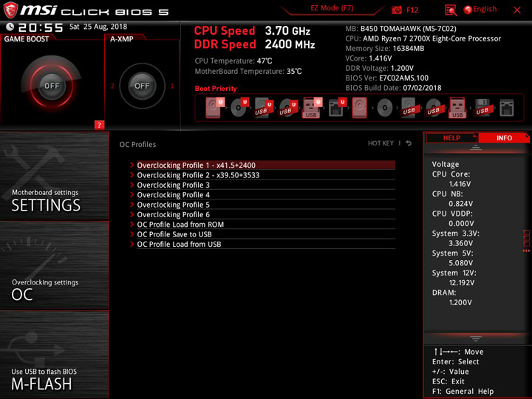The height and width of the screenshot is (399, 532).
Task: Switch to the INFO tab
Action: 504,138
